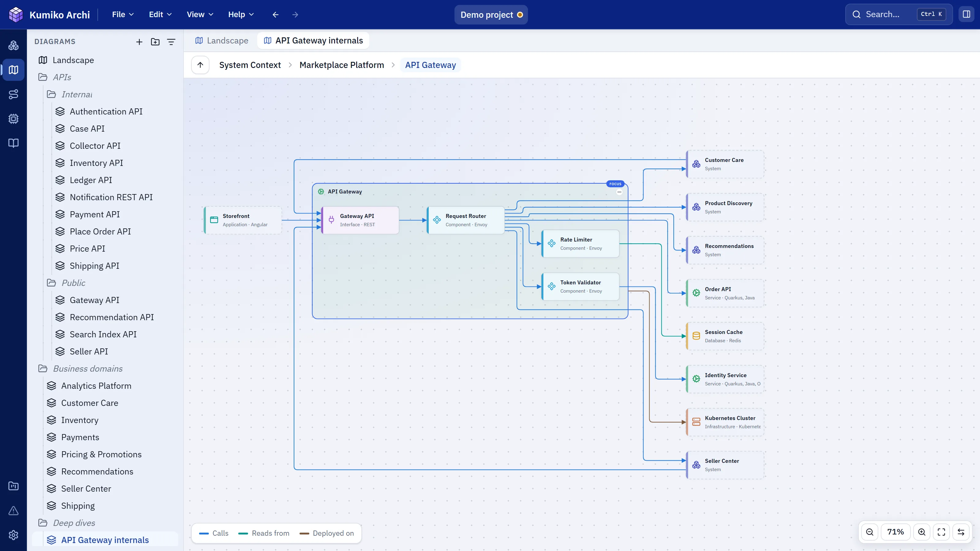This screenshot has width=980, height=551.
Task: Go to Marketplace Platform breadcrumb
Action: coord(342,65)
